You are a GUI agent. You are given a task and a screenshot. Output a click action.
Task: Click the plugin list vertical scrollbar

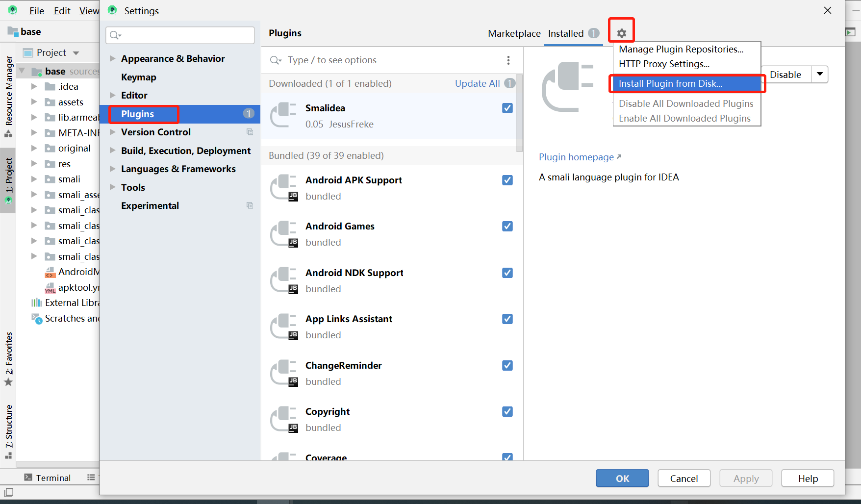(520, 113)
